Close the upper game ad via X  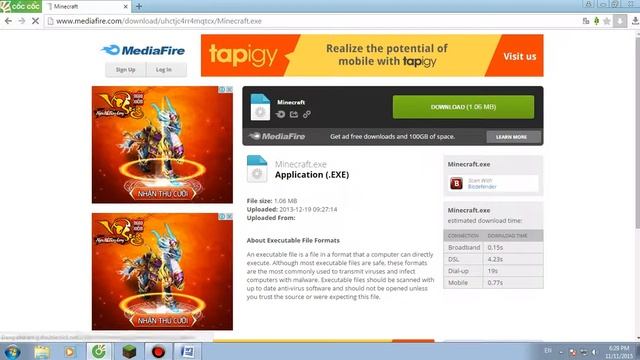(229, 89)
